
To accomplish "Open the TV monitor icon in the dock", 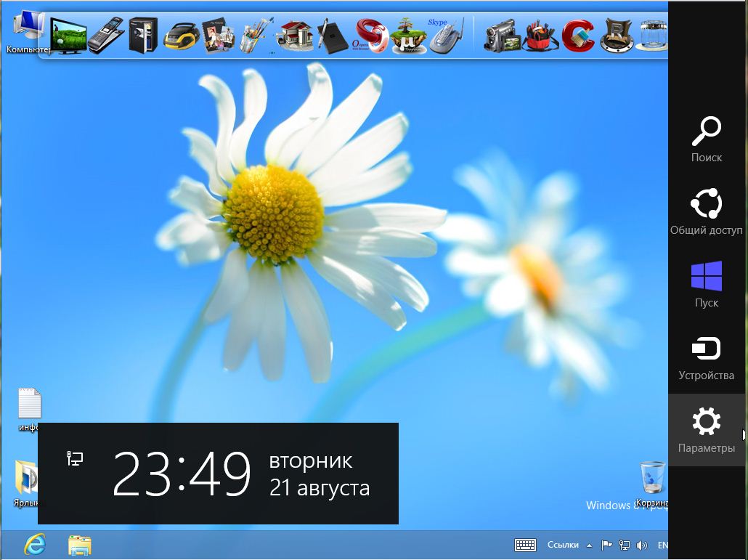I will pyautogui.click(x=68, y=35).
